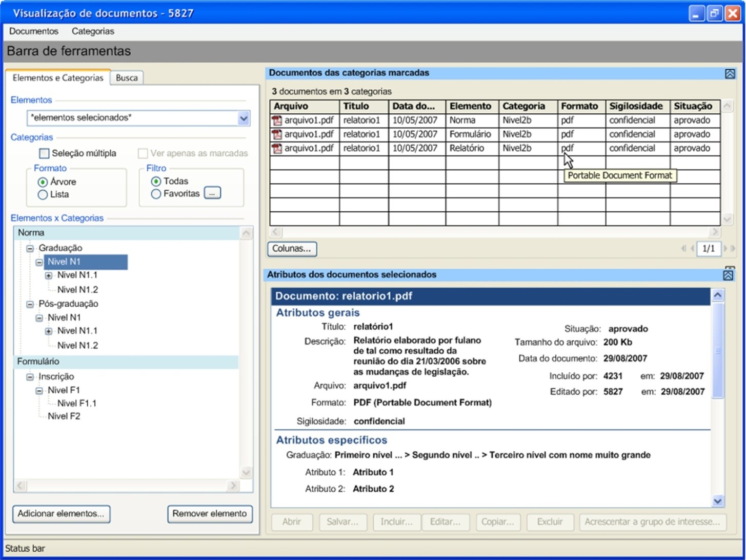Viewport: 746px width, 560px height.
Task: Open the Documentos menu
Action: [34, 31]
